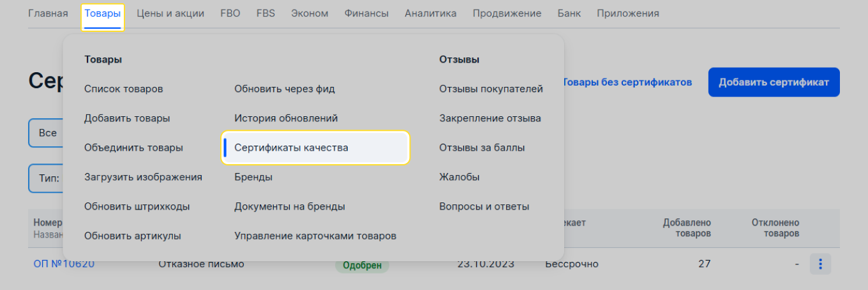Image resolution: width=868 pixels, height=290 pixels.
Task: Select Закрепление отзыва menu item
Action: point(490,118)
